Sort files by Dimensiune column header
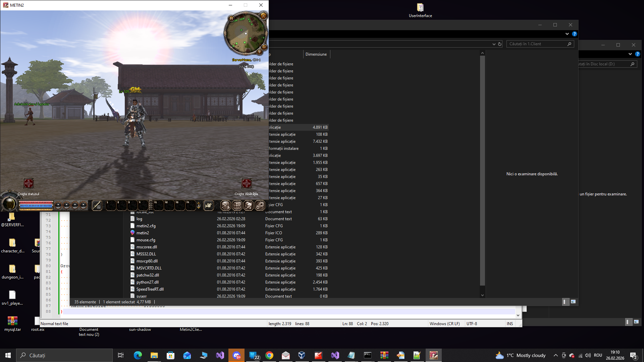Viewport: 644px width, 362px height. [x=316, y=54]
